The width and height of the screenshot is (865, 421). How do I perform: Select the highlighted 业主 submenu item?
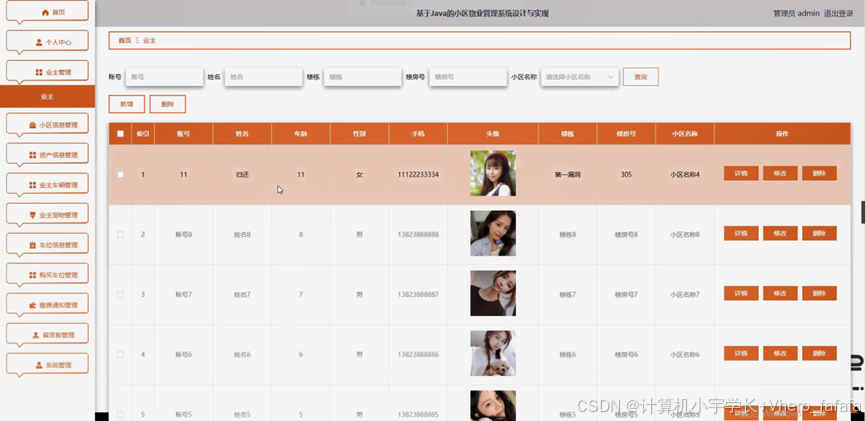47,97
